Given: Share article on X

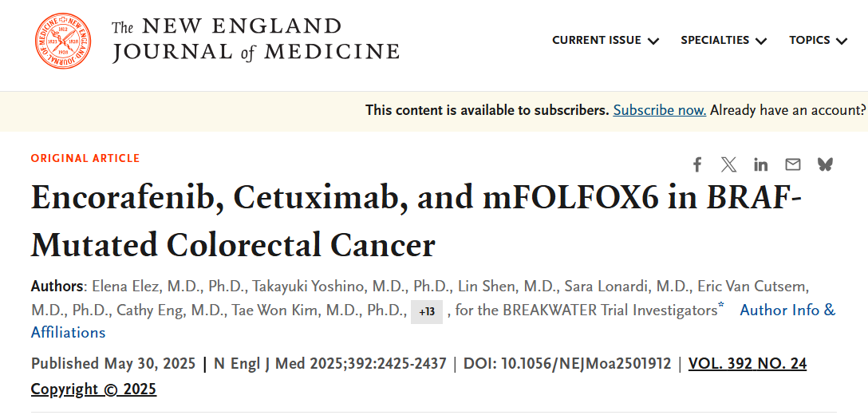Looking at the screenshot, I should [x=729, y=164].
